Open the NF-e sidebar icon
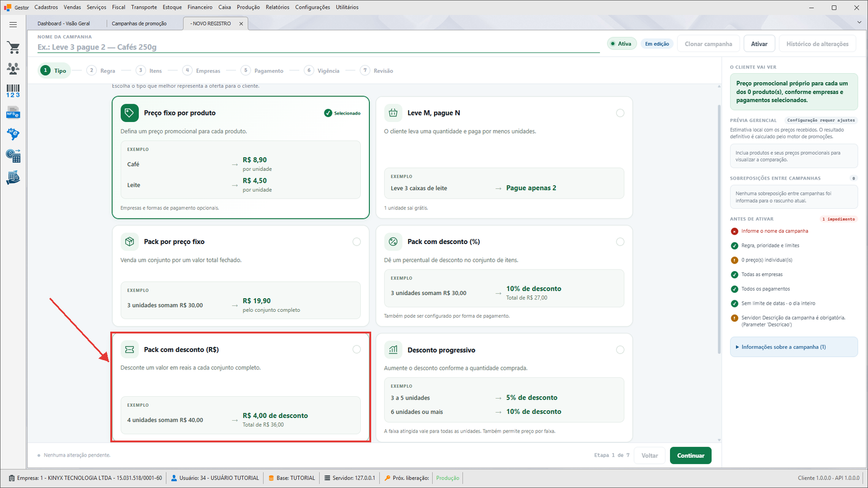 pyautogui.click(x=13, y=134)
